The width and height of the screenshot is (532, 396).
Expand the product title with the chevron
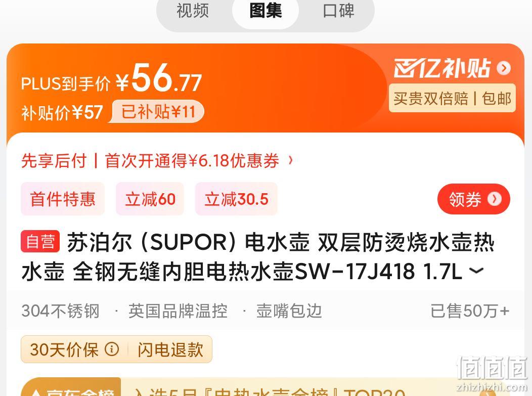[476, 271]
